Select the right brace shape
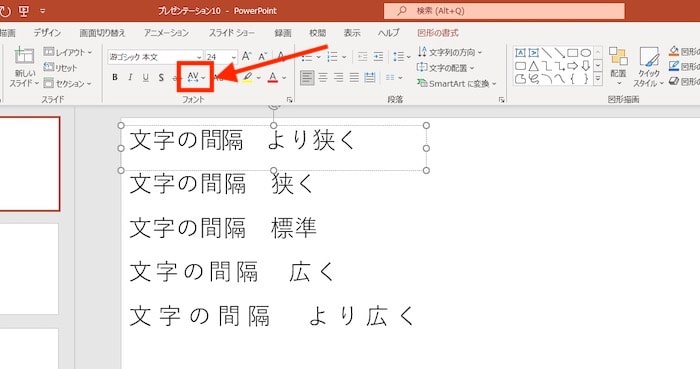Viewport: 700px width, 369px height. 586,79
